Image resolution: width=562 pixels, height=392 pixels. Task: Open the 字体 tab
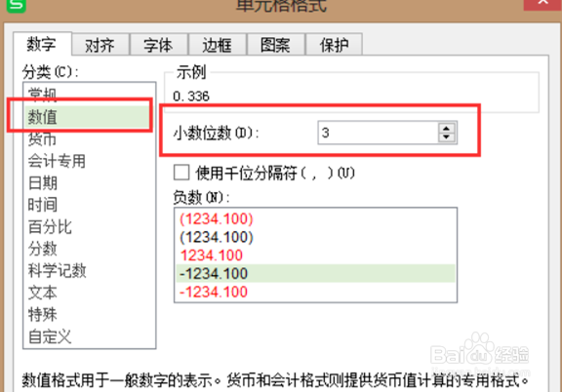[158, 45]
